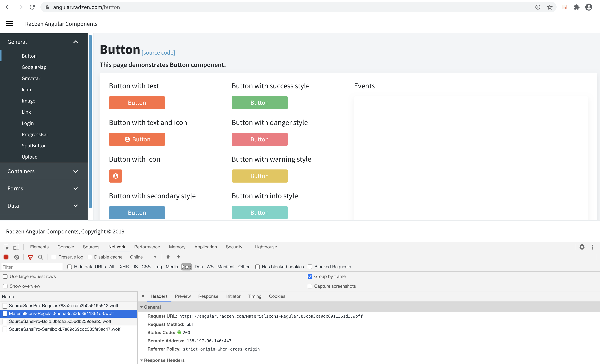Enable Show overview checkbox

coord(5,286)
